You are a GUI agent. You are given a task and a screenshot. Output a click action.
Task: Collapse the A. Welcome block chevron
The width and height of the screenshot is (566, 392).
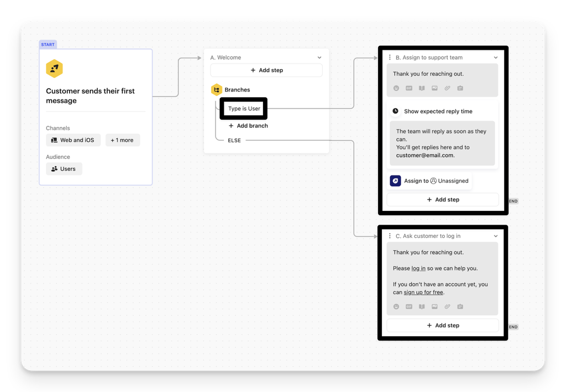click(319, 57)
